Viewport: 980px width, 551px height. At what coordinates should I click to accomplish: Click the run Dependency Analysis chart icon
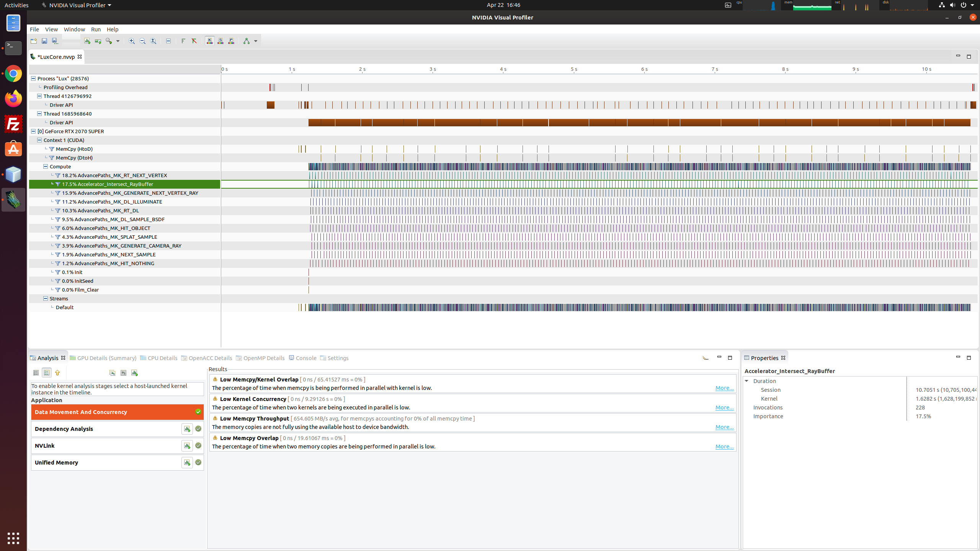tap(187, 429)
